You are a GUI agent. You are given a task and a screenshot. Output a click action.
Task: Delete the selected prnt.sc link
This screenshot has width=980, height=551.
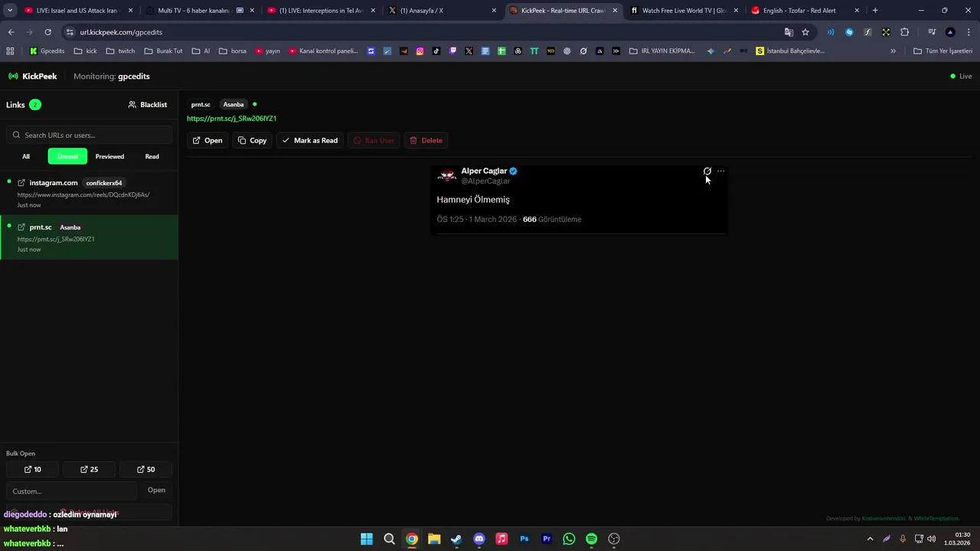coord(426,140)
